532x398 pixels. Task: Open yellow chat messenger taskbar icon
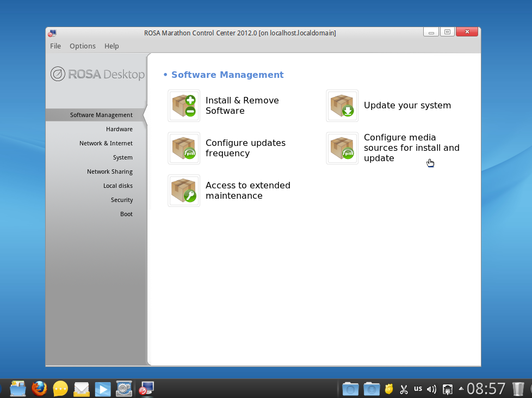tap(60, 389)
